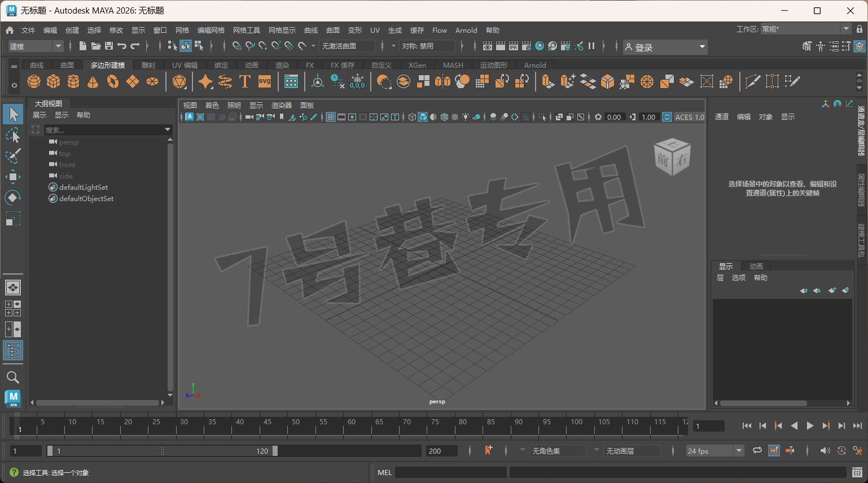Click the undo arrow icon
This screenshot has height=483, width=868.
click(x=122, y=46)
